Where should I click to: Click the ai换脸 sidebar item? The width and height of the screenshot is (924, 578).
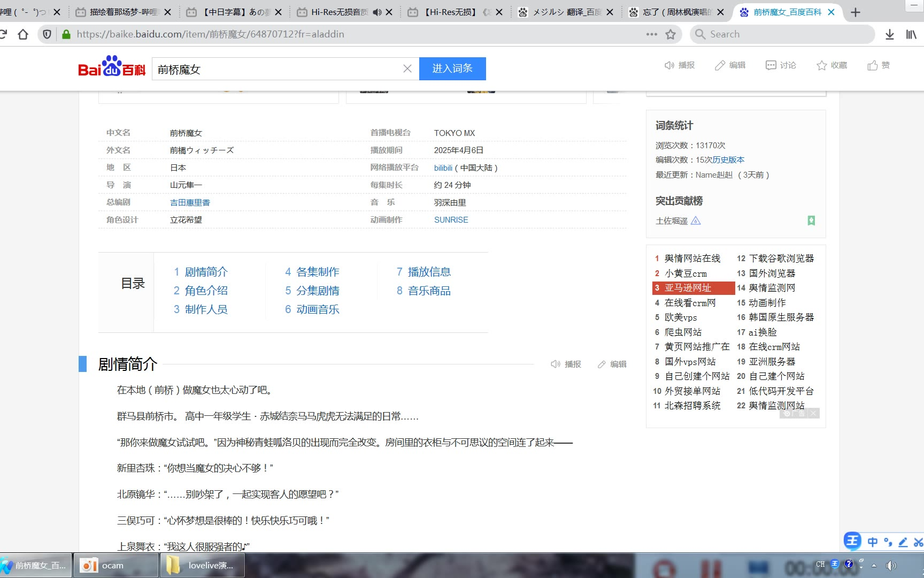pyautogui.click(x=763, y=332)
